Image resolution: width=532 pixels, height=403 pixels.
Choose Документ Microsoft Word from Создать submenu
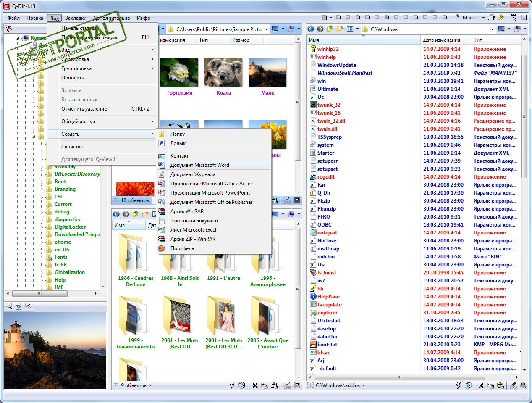[213, 165]
